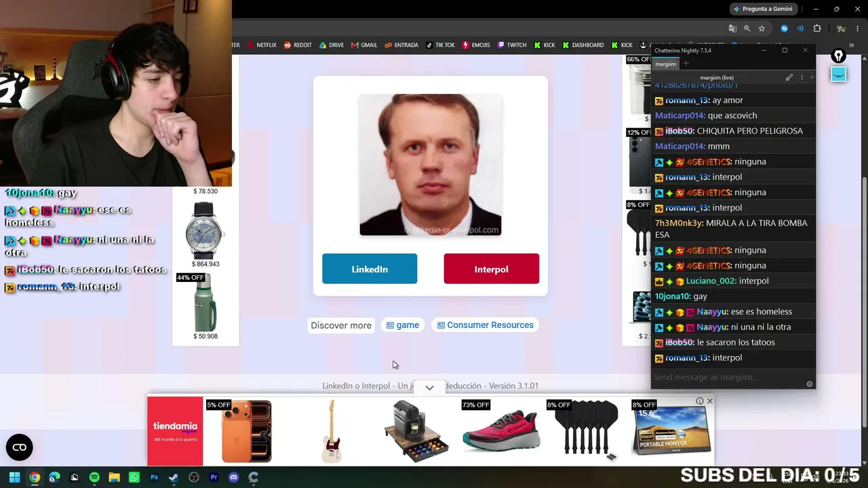Collapse the bottom ad with the chevron
This screenshot has width=868, height=488.
[x=429, y=388]
